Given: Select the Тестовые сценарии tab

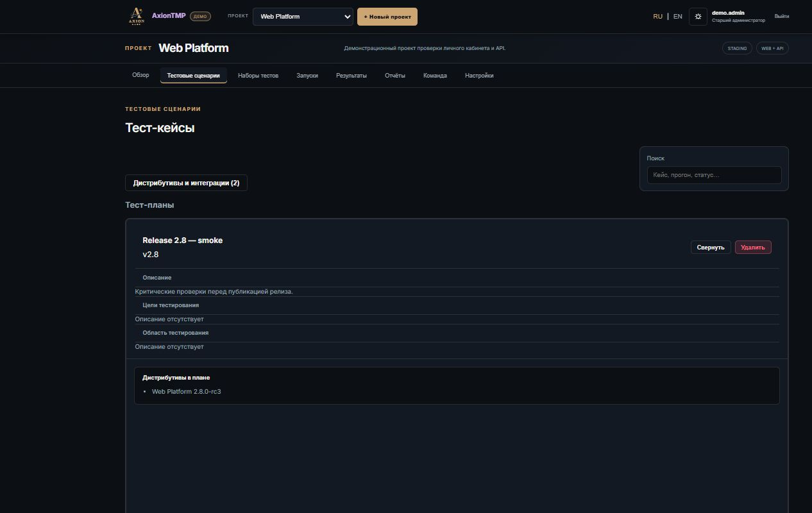Looking at the screenshot, I should (x=193, y=76).
